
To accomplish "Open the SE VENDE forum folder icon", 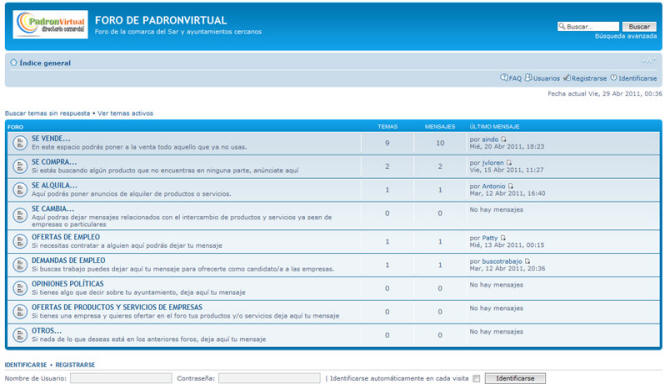I will 19,143.
